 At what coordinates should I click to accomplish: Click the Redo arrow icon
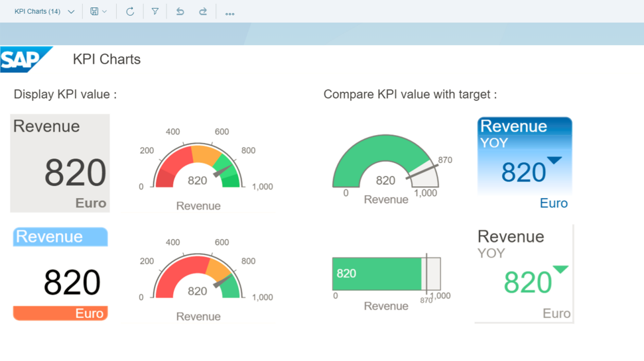pyautogui.click(x=203, y=11)
